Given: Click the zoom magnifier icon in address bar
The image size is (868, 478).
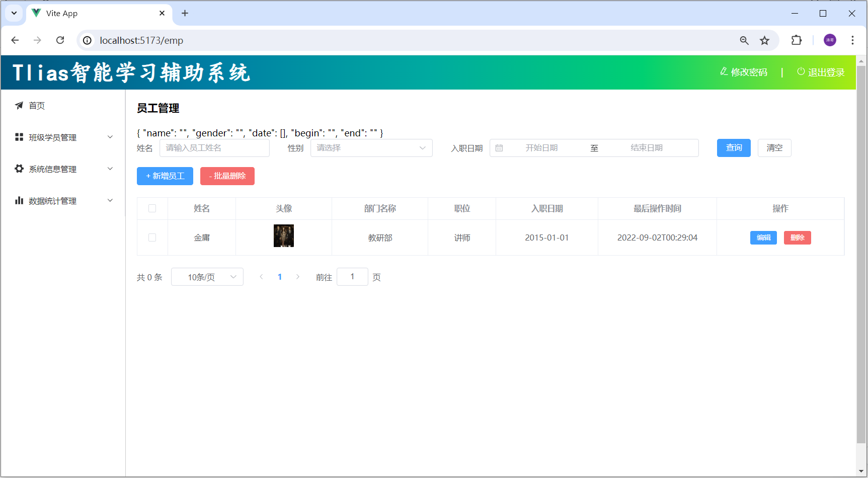Looking at the screenshot, I should 744,40.
